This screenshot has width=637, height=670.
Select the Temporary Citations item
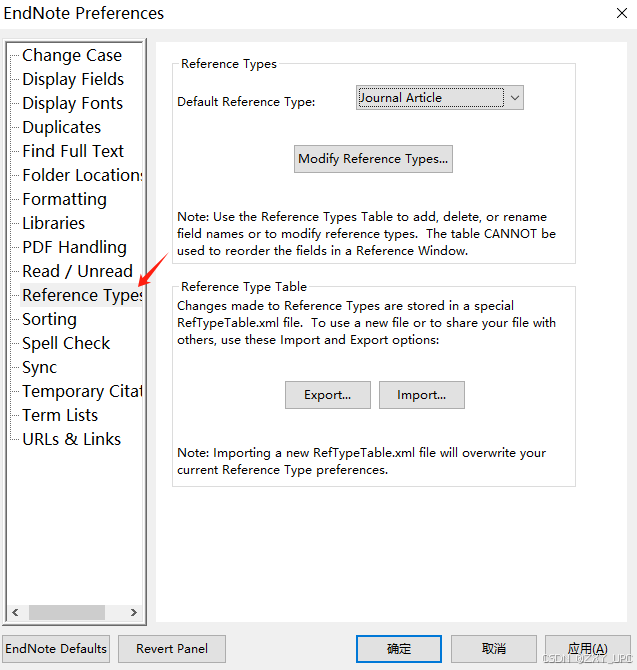(82, 391)
